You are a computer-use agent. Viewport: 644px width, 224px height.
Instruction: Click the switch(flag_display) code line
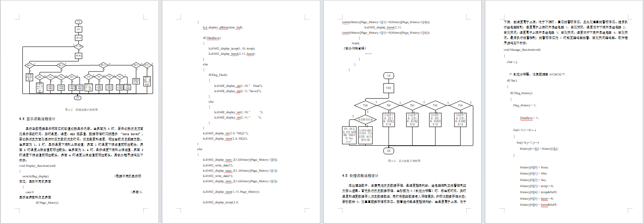pos(35,176)
